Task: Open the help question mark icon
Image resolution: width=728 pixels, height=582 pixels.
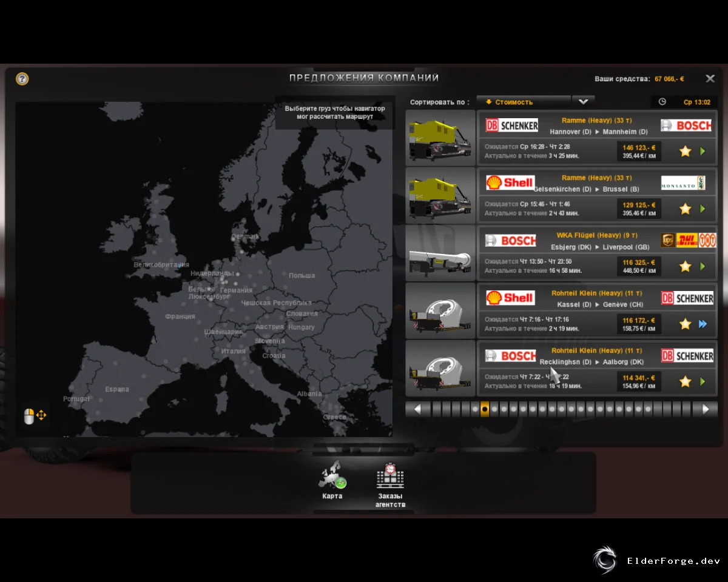Action: (x=22, y=79)
